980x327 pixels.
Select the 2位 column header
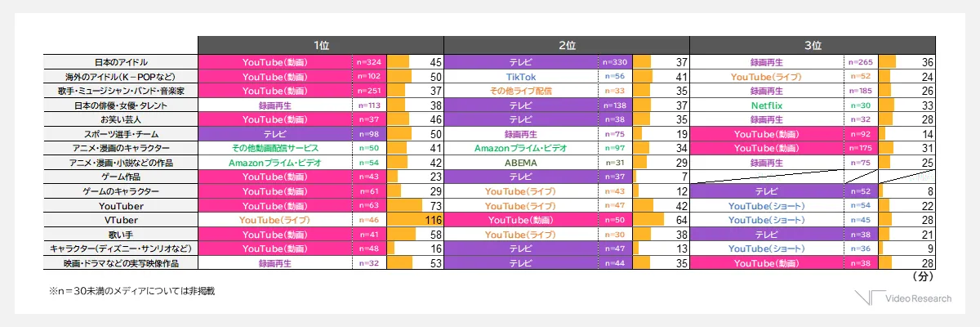pyautogui.click(x=567, y=45)
